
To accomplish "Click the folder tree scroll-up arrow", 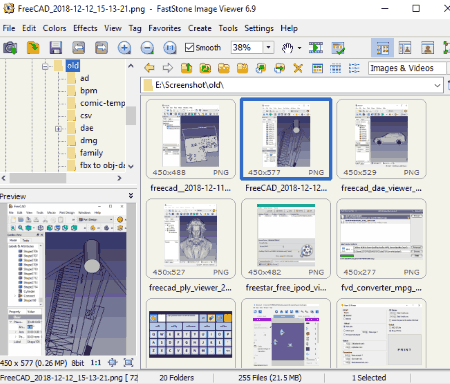I will 131,66.
